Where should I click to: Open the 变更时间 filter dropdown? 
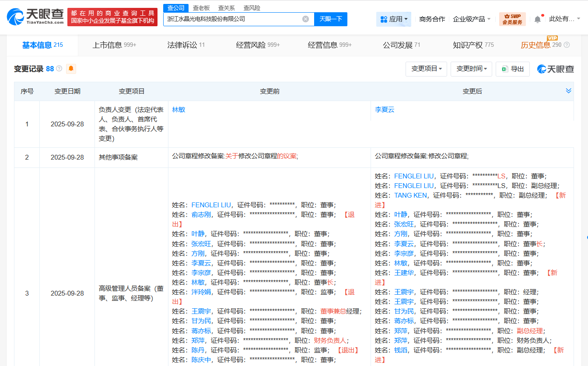tap(471, 69)
